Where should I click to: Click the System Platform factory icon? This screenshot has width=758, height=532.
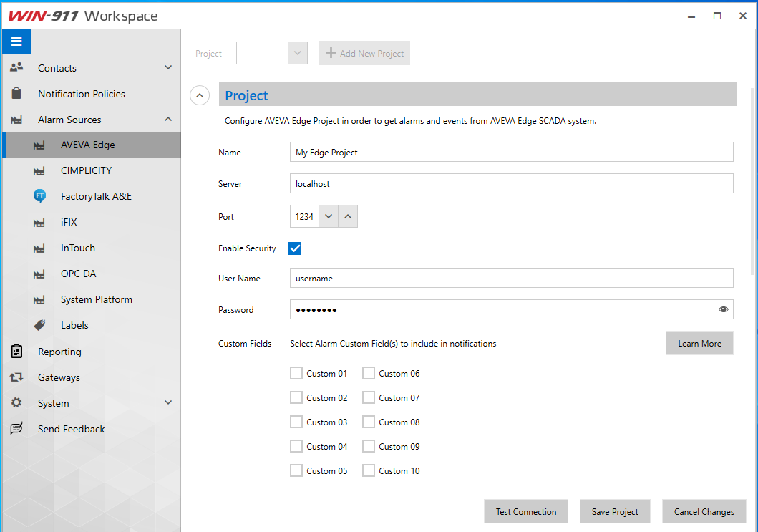click(39, 300)
